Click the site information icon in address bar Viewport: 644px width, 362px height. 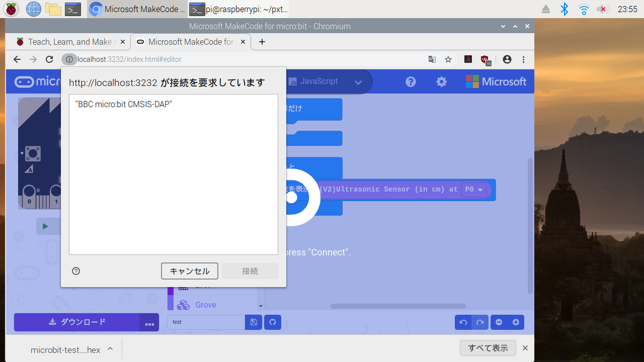[x=69, y=60]
